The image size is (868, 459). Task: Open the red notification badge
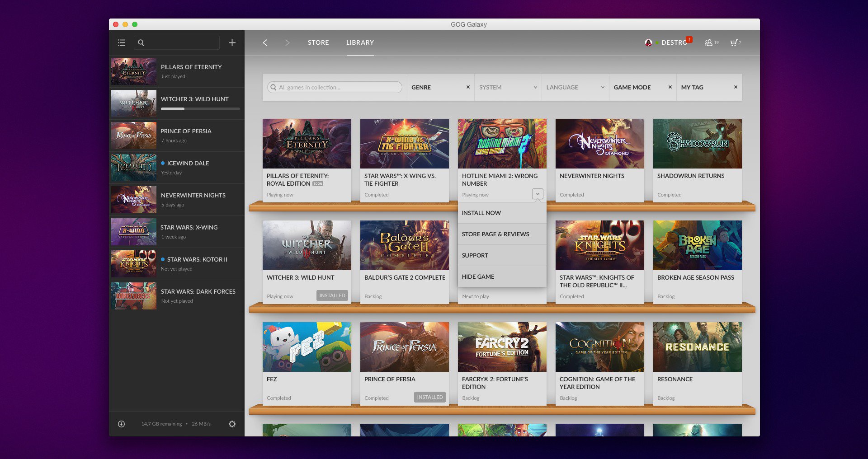(689, 39)
